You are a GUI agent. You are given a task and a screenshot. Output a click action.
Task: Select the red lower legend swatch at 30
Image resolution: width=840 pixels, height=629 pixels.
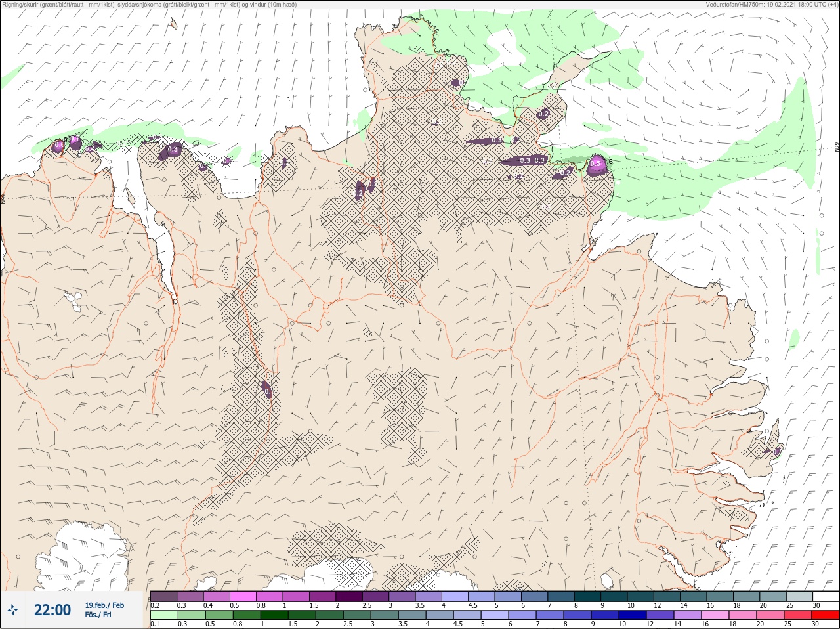tap(826, 615)
